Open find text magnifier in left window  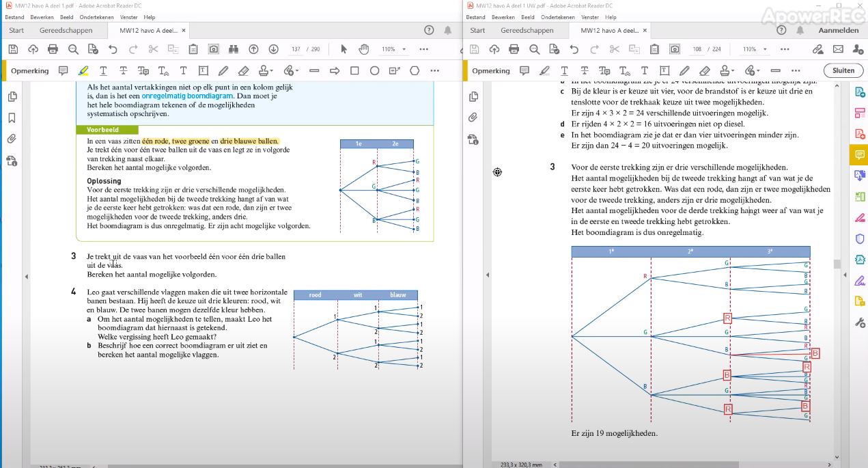(73, 49)
